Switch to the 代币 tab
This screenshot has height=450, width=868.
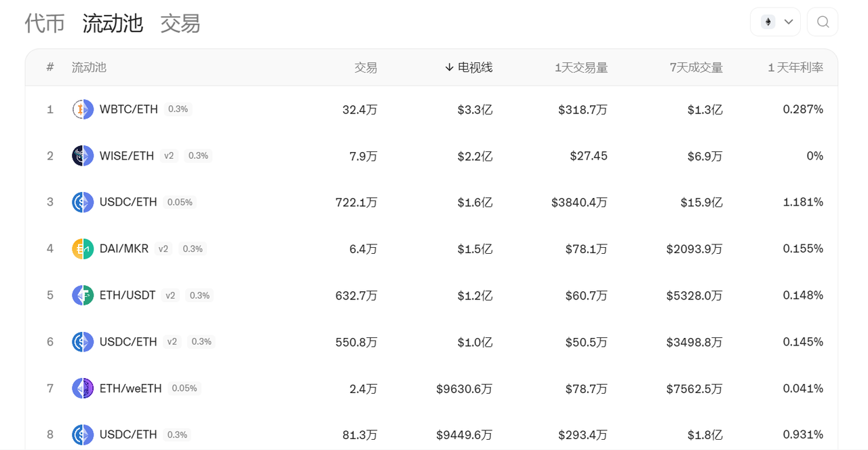tap(45, 23)
